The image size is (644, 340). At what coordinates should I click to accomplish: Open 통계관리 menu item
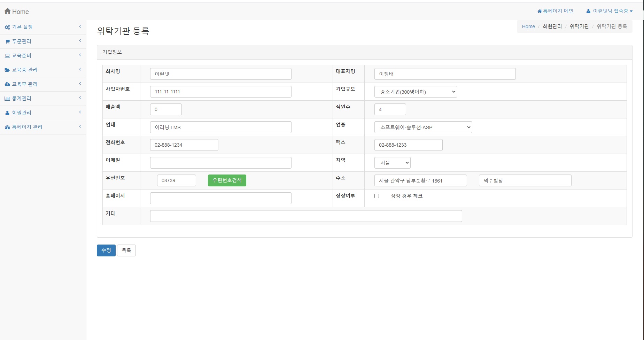[x=43, y=99]
